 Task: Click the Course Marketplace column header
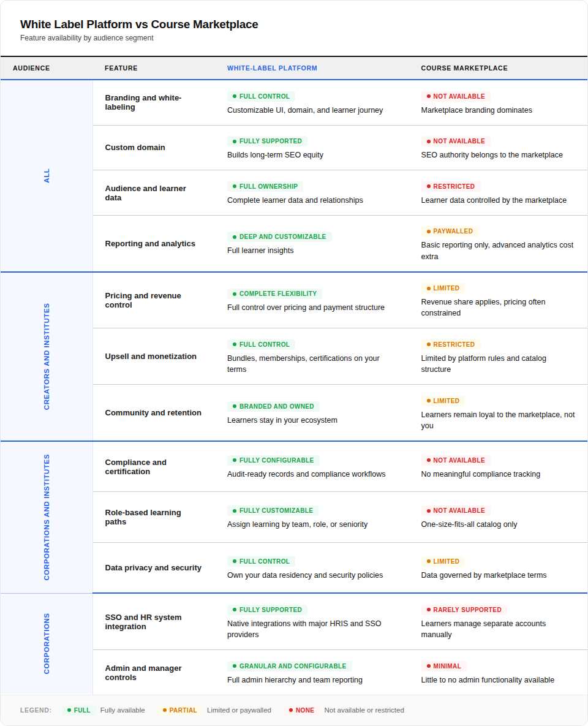[464, 68]
